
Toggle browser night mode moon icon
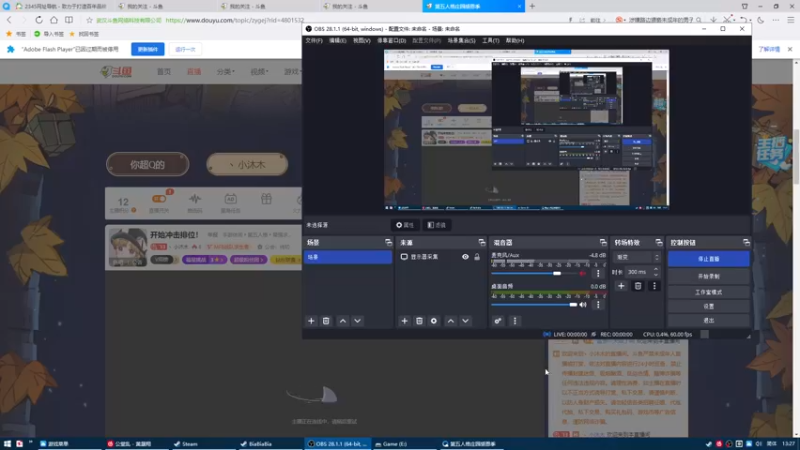click(761, 20)
